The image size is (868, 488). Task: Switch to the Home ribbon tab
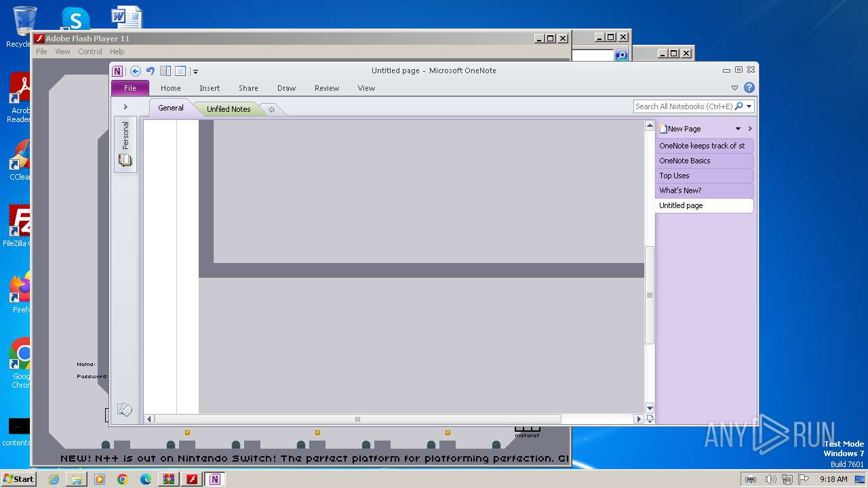pyautogui.click(x=171, y=88)
